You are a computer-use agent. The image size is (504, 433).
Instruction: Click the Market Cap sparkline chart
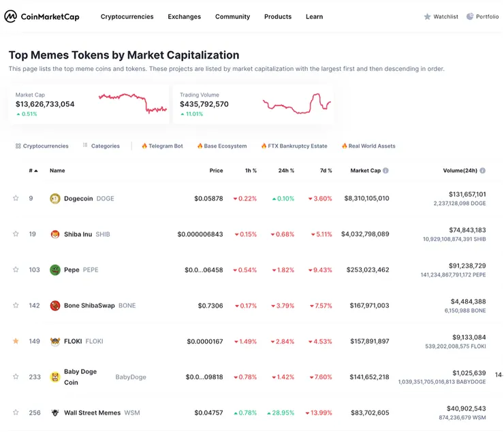[x=133, y=103]
